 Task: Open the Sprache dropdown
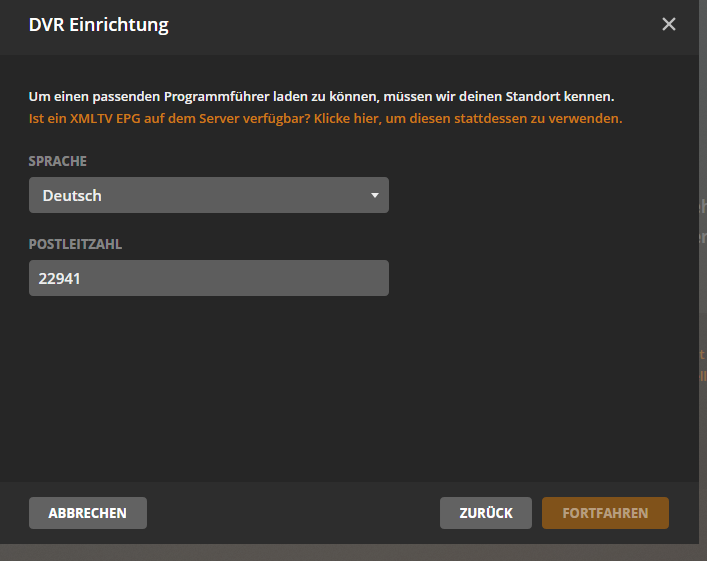(x=208, y=196)
